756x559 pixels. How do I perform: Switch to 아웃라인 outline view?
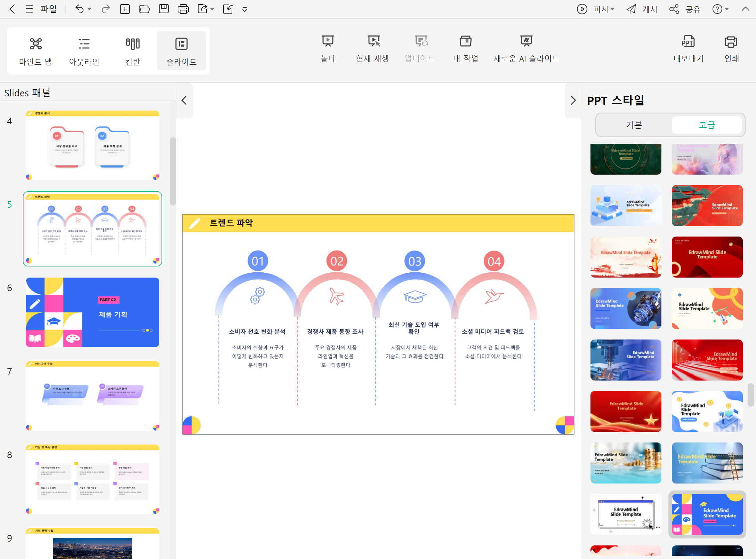[84, 51]
